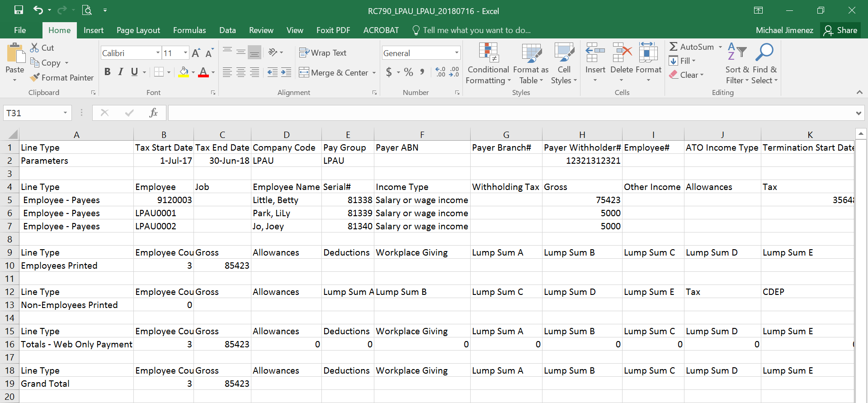Toggle Italic formatting

pos(121,72)
